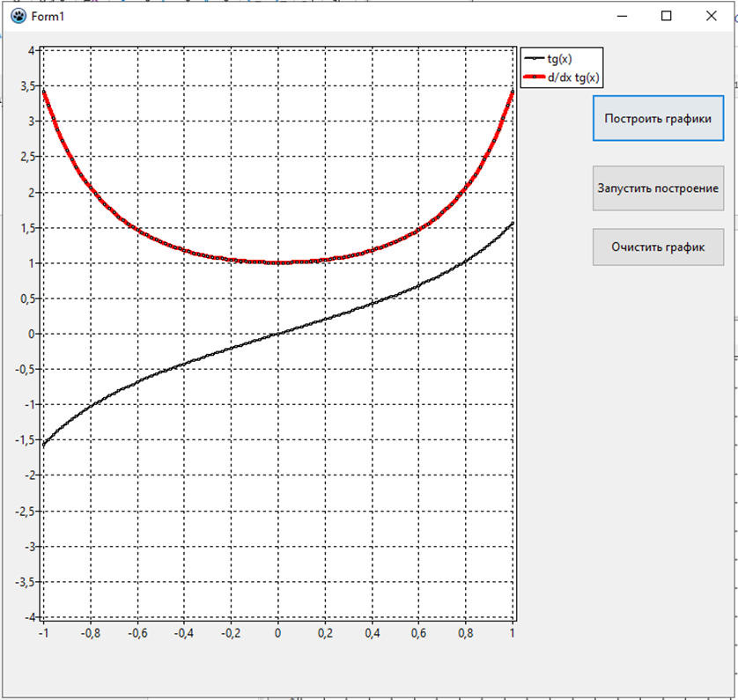Viewport: 738px width, 700px height.
Task: Click the Form1 paw icon in title bar
Action: 18,16
